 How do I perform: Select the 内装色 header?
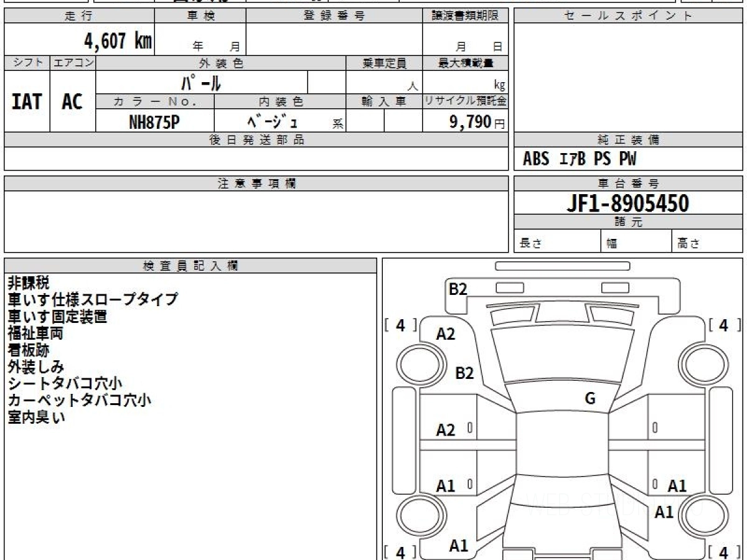click(280, 101)
